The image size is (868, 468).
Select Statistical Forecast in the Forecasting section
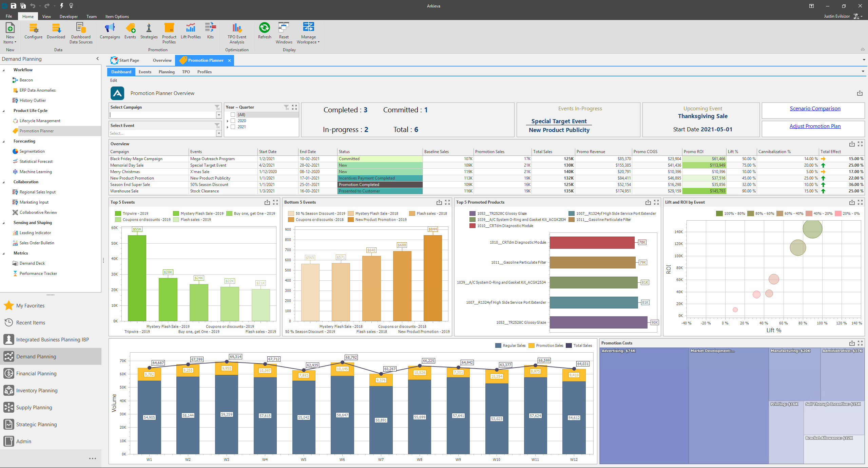[36, 161]
